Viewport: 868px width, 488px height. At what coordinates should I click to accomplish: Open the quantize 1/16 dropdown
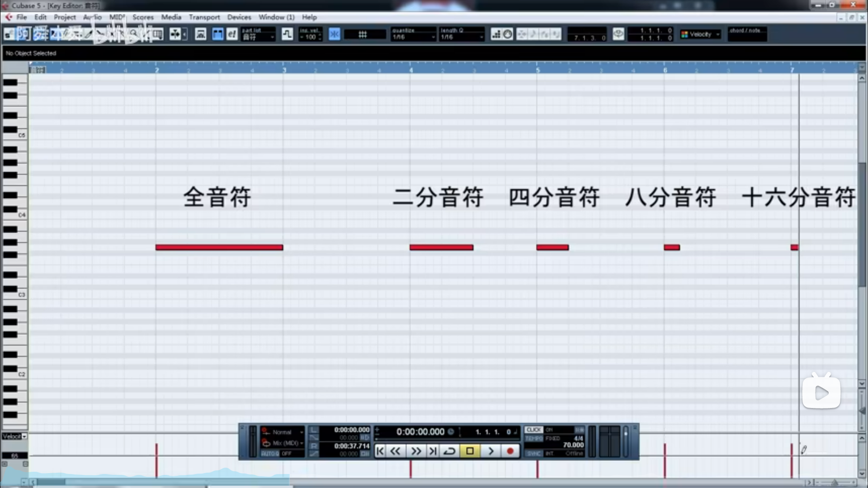coord(413,37)
